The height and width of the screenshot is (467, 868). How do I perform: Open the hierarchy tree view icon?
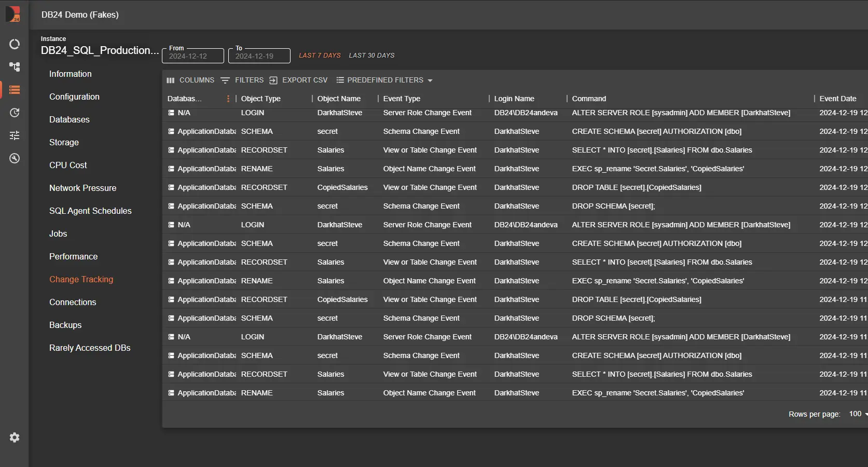15,67
